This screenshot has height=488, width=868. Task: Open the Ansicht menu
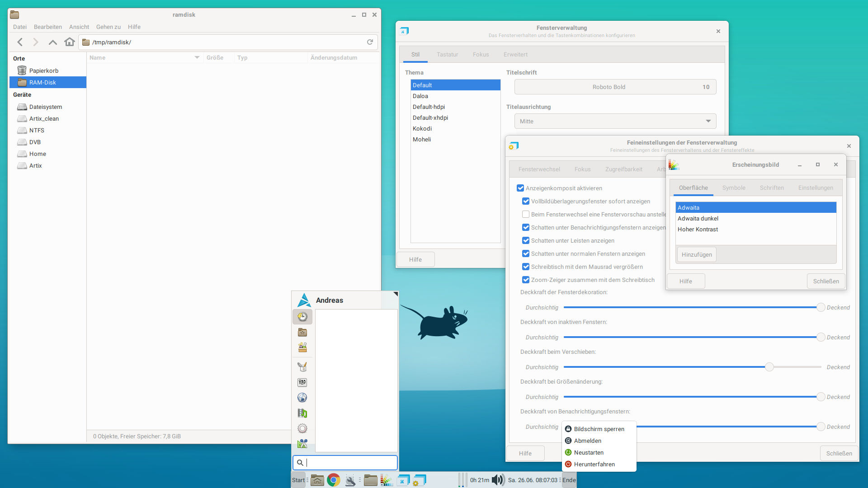click(79, 27)
